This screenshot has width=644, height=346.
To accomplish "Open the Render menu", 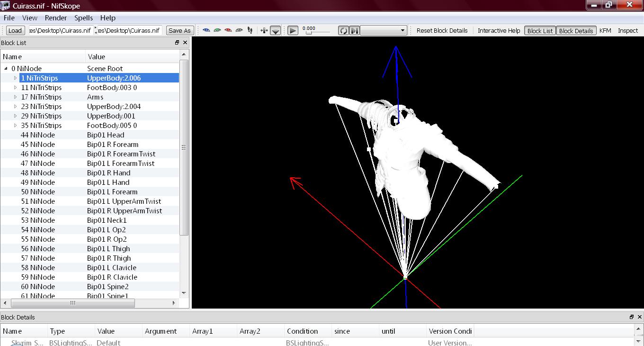I will click(55, 18).
